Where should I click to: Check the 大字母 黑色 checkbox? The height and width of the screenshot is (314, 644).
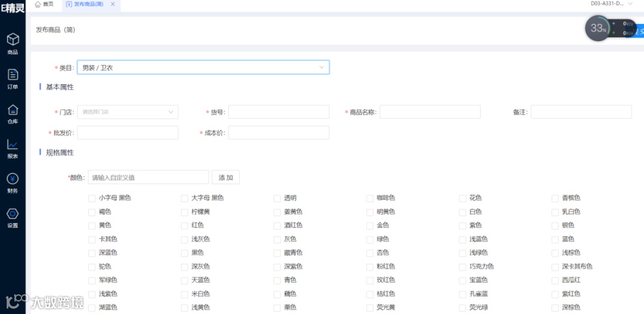(184, 198)
